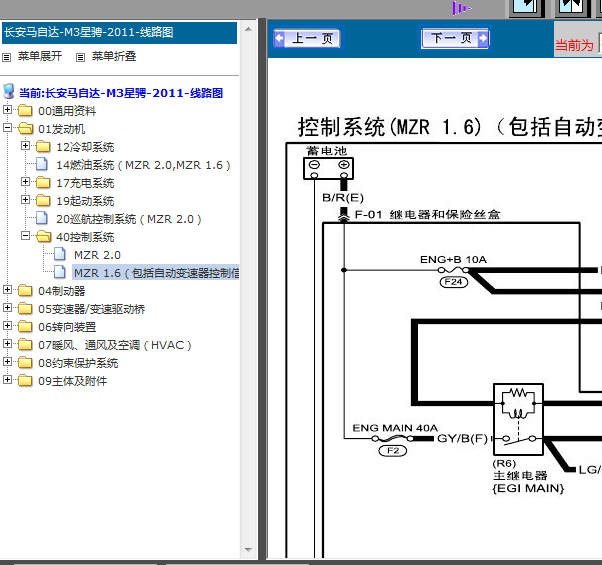This screenshot has height=565, width=602.
Task: Click the folder icon of 09主体及附件
Action: 25,380
